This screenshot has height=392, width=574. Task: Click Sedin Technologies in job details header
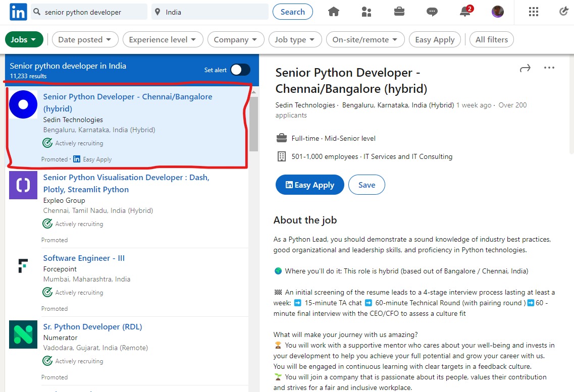(305, 105)
